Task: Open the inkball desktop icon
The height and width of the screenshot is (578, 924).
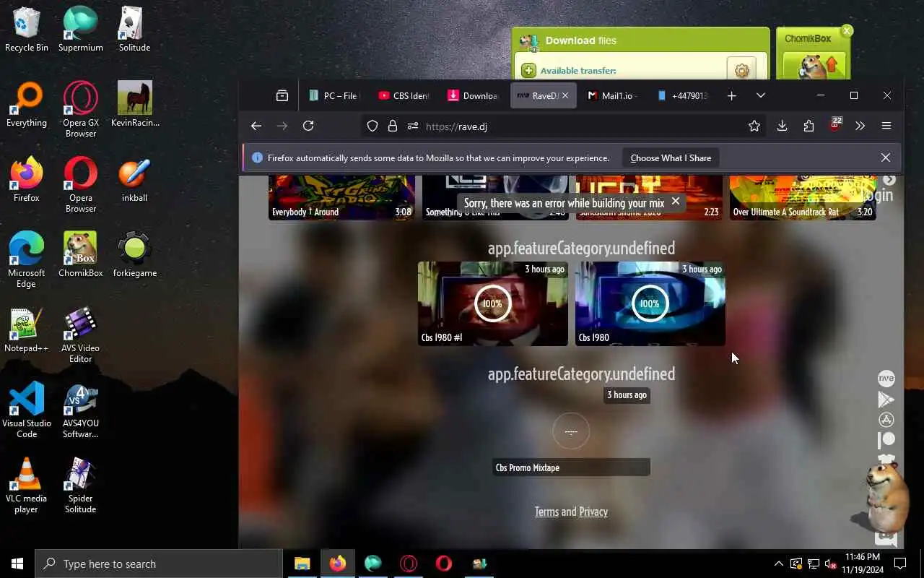Action: 134,181
